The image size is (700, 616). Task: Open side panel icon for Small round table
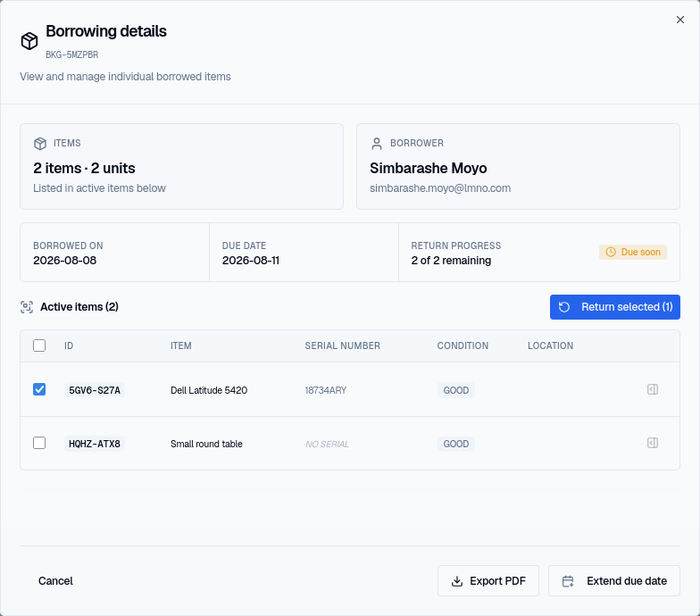pyautogui.click(x=652, y=443)
